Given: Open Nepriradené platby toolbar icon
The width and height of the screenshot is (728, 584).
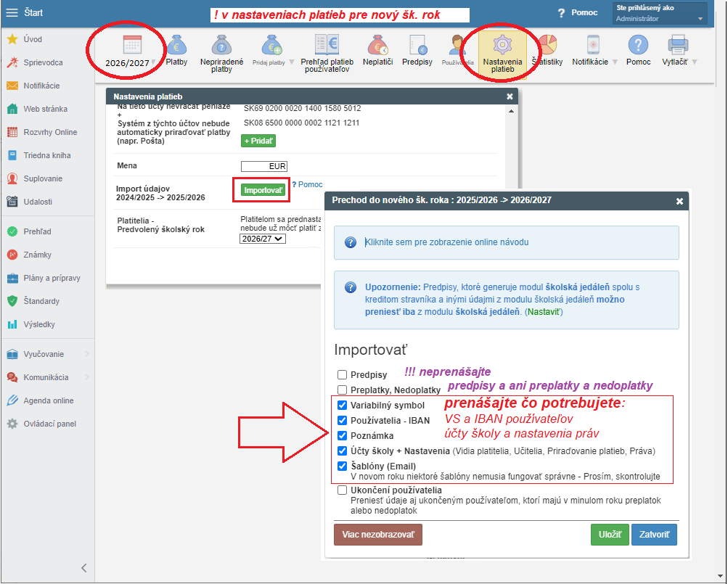Looking at the screenshot, I should (221, 45).
